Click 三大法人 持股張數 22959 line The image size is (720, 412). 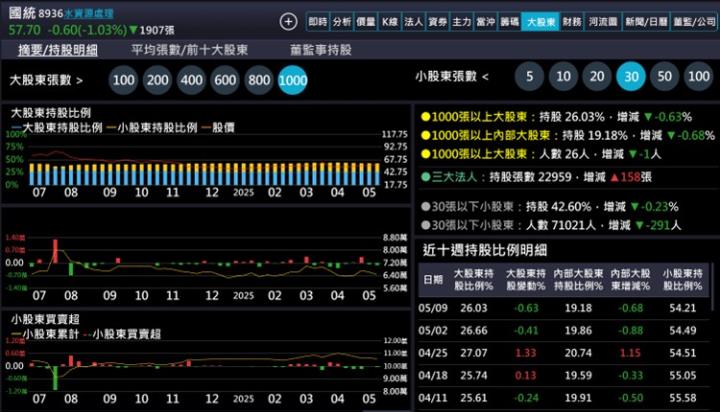[x=536, y=177]
